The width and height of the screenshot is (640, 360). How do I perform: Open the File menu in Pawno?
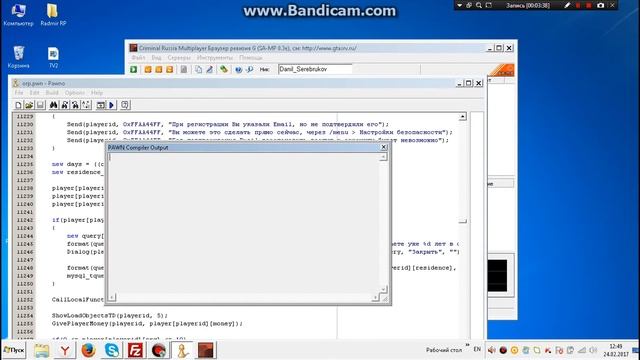pos(19,93)
